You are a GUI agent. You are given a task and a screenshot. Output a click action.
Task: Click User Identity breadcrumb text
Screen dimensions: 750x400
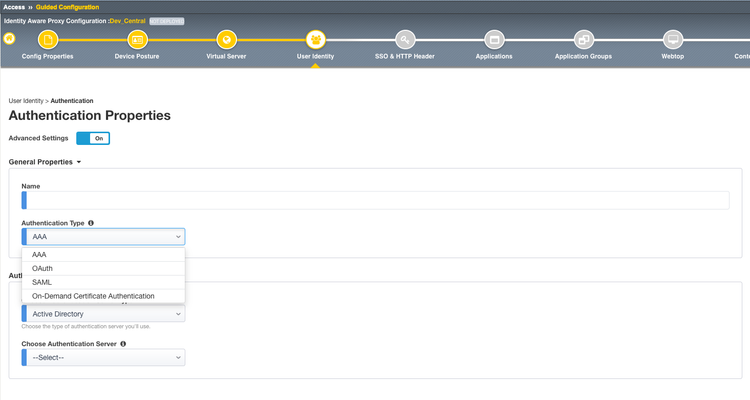(x=26, y=101)
